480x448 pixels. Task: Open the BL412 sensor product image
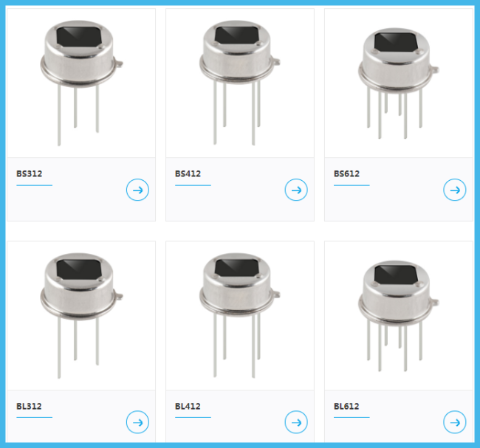239,315
